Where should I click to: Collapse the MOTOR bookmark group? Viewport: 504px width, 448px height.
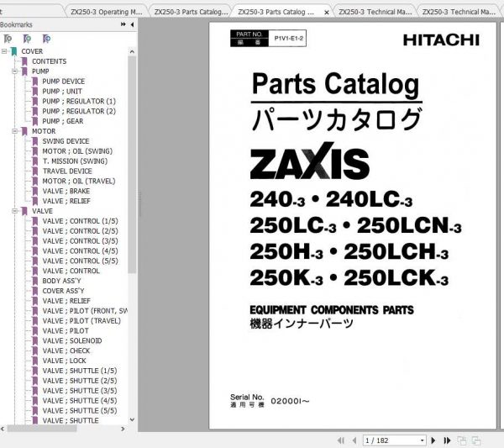click(x=15, y=131)
